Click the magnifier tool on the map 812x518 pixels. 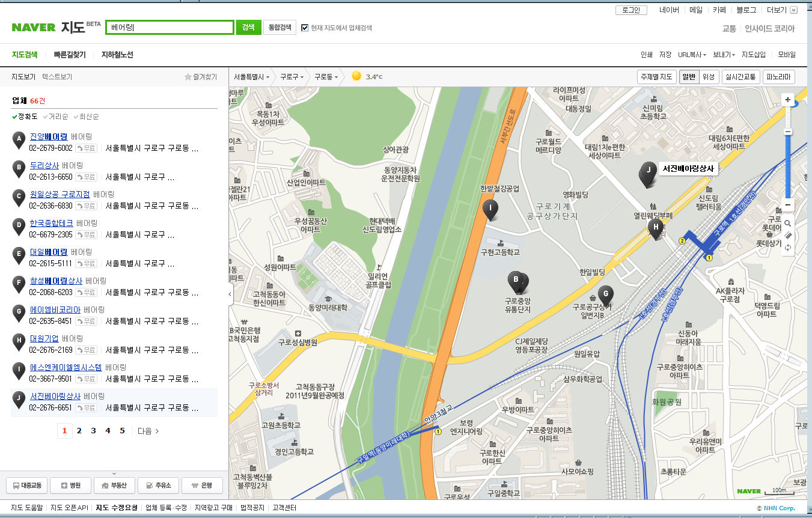(x=788, y=223)
